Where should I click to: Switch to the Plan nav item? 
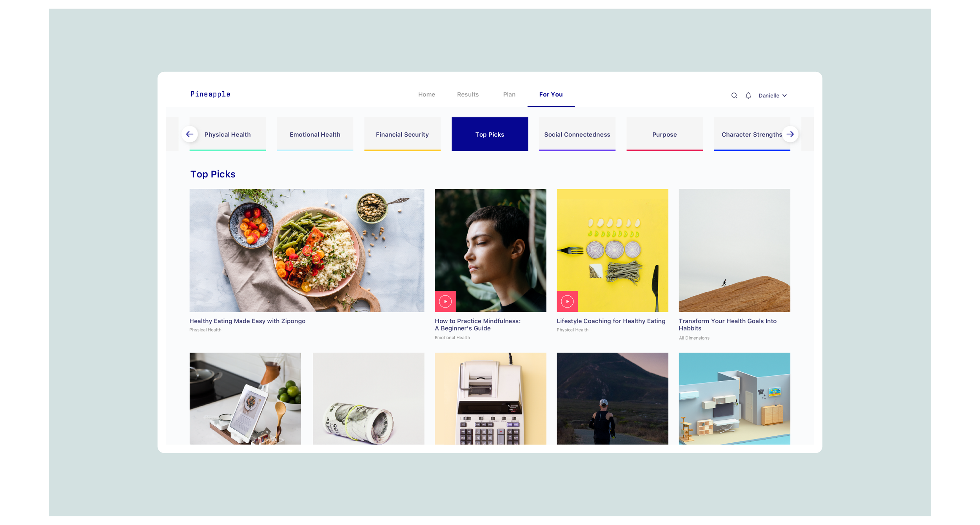point(509,94)
